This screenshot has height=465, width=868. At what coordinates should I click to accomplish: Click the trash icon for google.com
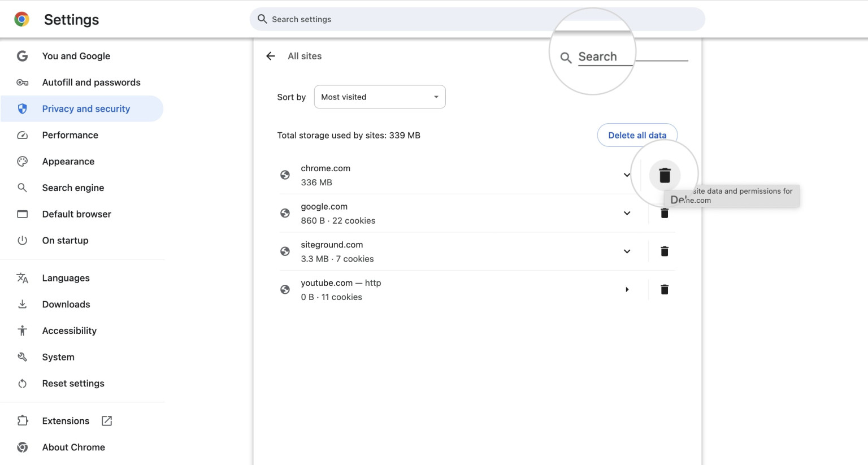click(x=665, y=214)
